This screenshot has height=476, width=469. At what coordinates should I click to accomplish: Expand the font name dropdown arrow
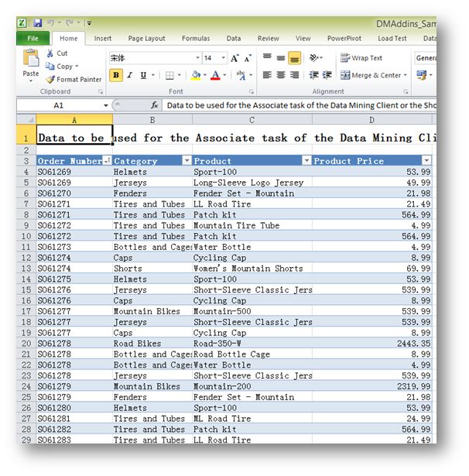(x=197, y=58)
